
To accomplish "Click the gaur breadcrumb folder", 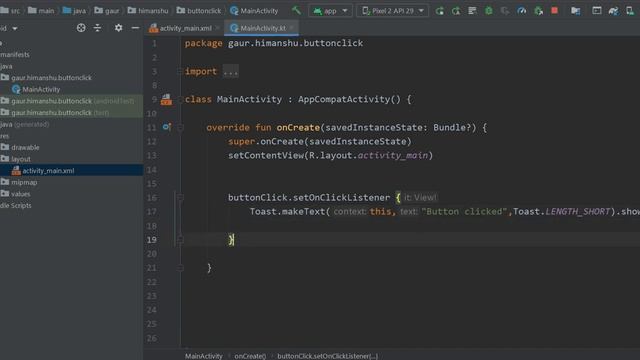I will point(107,11).
